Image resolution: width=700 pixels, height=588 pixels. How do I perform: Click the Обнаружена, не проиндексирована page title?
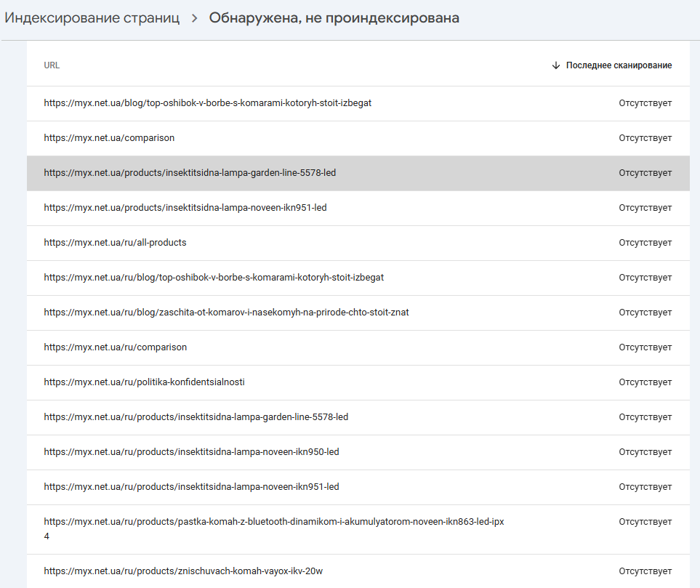334,18
